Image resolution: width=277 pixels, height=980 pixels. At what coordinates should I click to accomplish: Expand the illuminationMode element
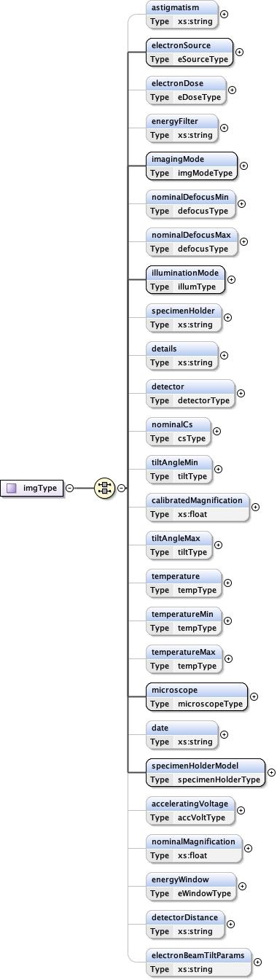tap(232, 279)
